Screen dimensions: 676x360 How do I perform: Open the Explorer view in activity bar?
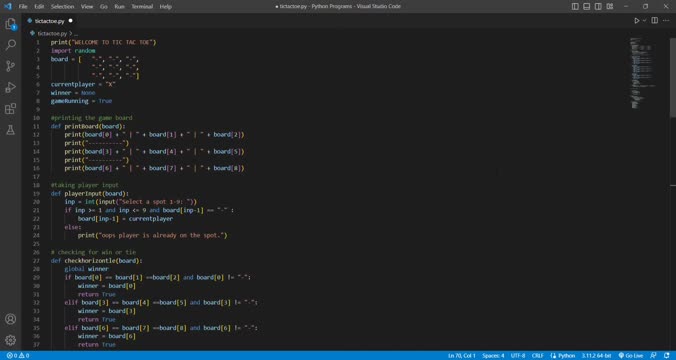10,24
